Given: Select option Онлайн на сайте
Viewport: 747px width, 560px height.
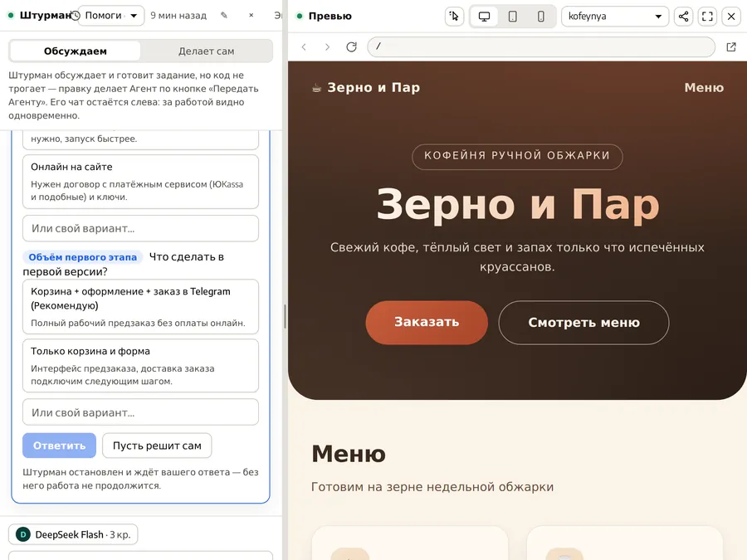Looking at the screenshot, I should tap(140, 182).
